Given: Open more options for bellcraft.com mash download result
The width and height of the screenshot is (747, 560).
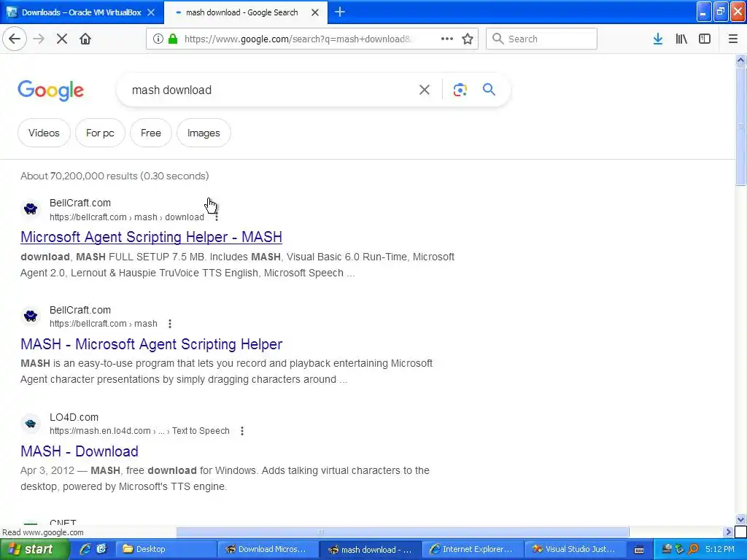Looking at the screenshot, I should point(217,217).
